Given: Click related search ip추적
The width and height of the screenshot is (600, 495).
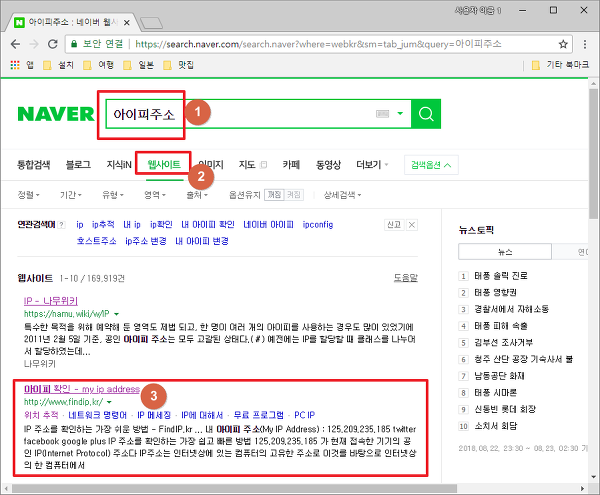Looking at the screenshot, I should 103,225.
